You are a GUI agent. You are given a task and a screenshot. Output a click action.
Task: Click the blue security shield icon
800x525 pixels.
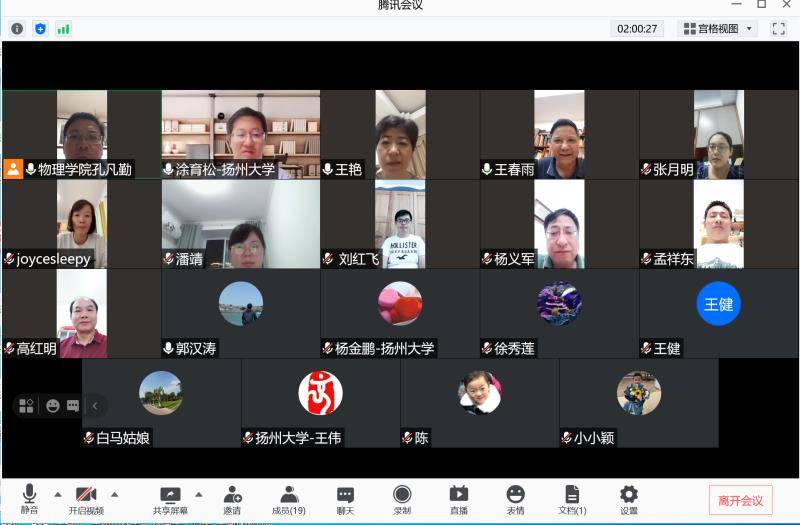click(40, 29)
